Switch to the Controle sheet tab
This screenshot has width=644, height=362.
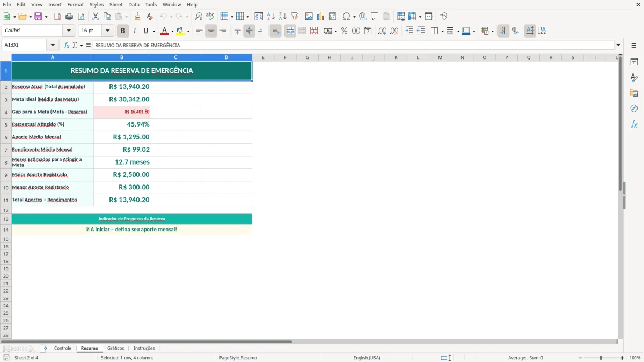point(63,348)
